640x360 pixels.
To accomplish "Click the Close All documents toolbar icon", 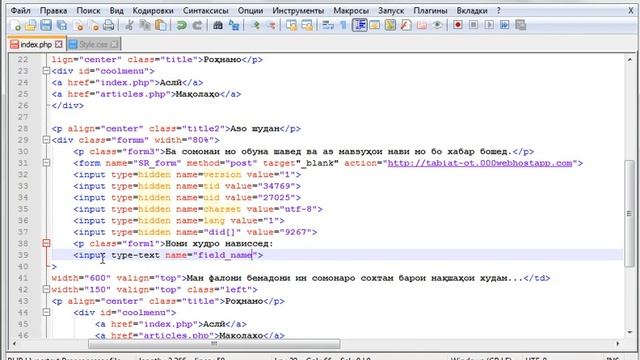I will [93, 26].
